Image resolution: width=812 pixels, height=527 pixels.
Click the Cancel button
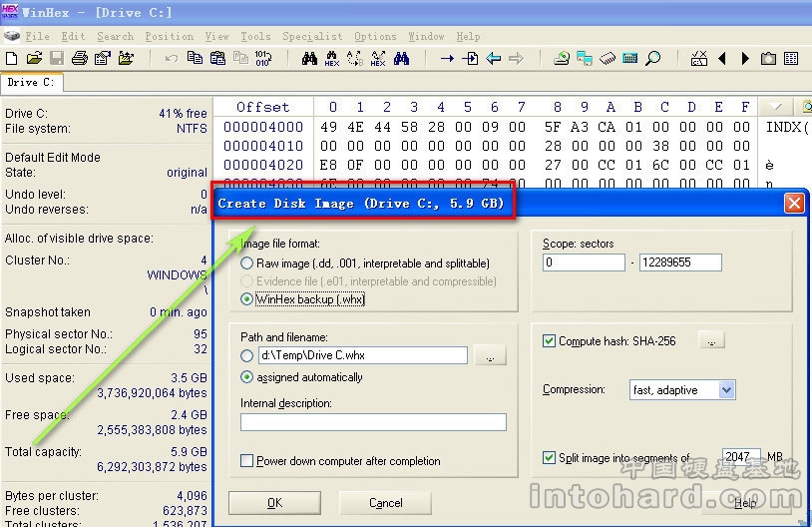tap(385, 503)
